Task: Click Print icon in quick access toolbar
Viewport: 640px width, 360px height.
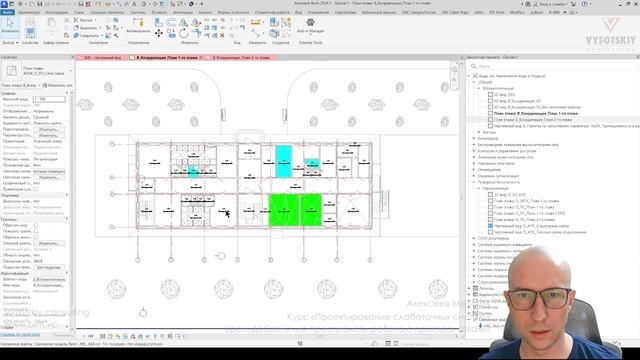Action: [81, 4]
